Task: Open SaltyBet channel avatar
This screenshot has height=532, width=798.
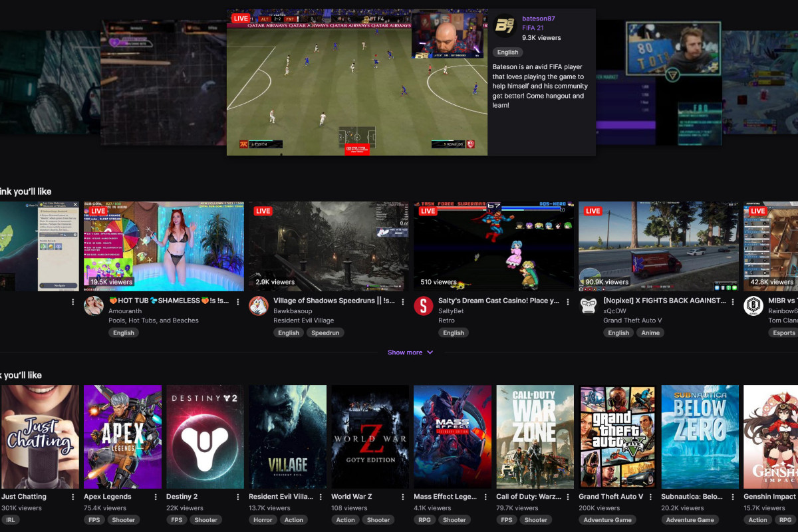Action: click(423, 306)
